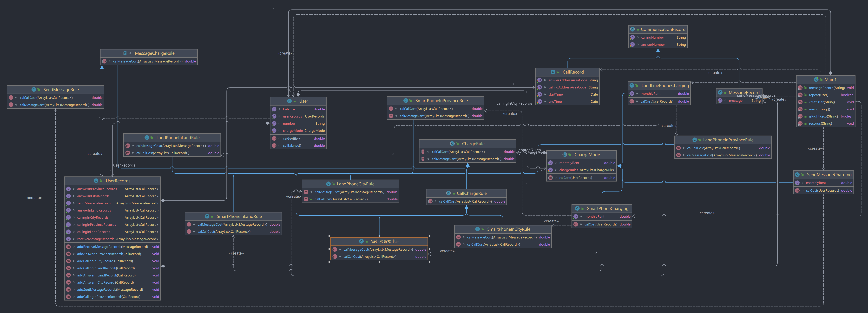This screenshot has height=313, width=868.
Task: Click the CommunicationRecord interface icon
Action: [632, 29]
